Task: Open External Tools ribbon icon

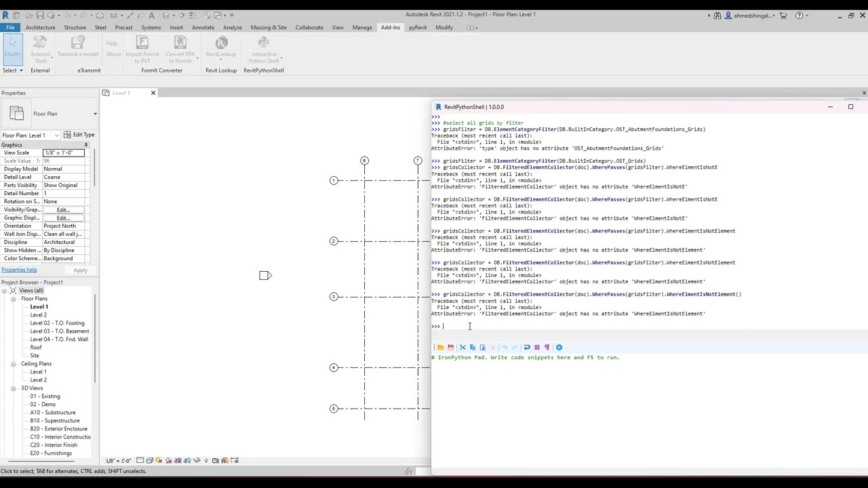Action: 40,50
